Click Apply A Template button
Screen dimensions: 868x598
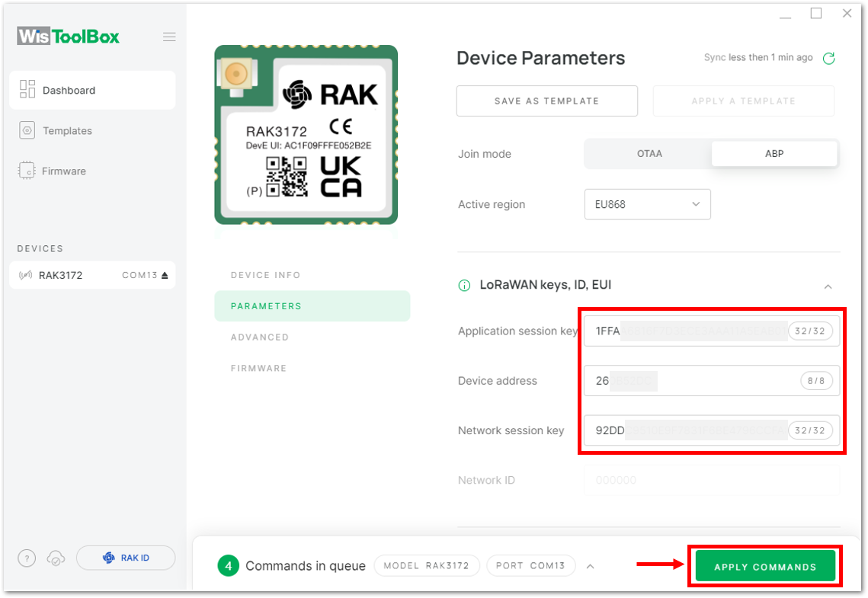(744, 101)
